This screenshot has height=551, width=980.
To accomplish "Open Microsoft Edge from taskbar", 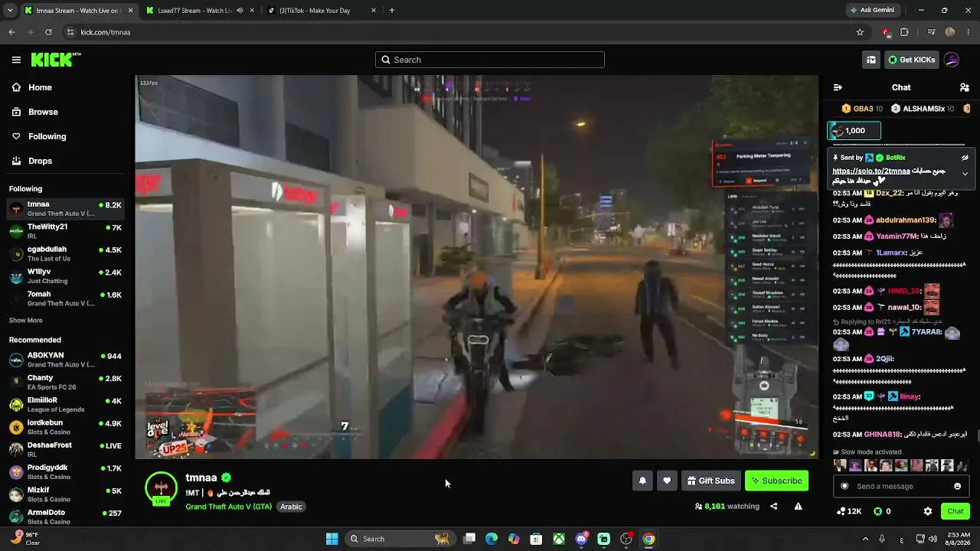I will click(492, 539).
